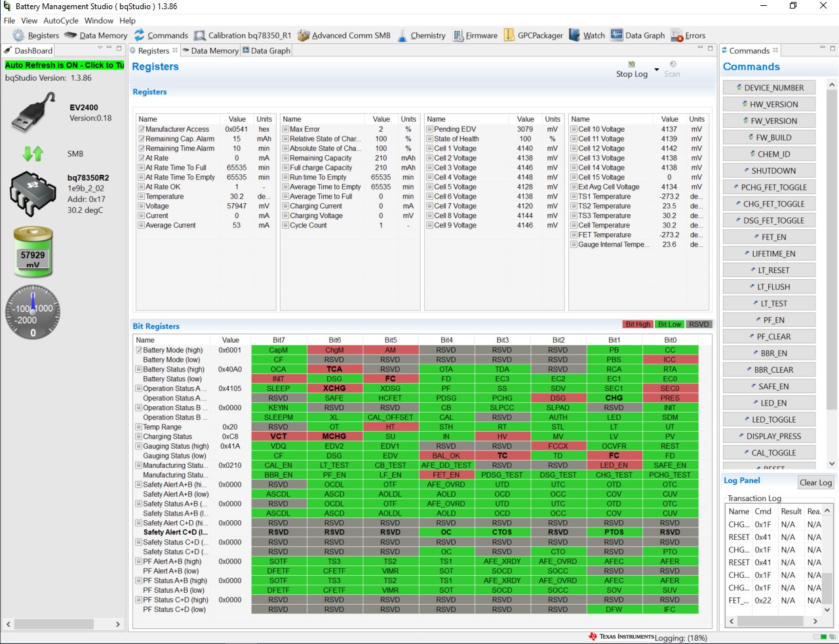Click the green SMB communication arrows icon

point(33,153)
